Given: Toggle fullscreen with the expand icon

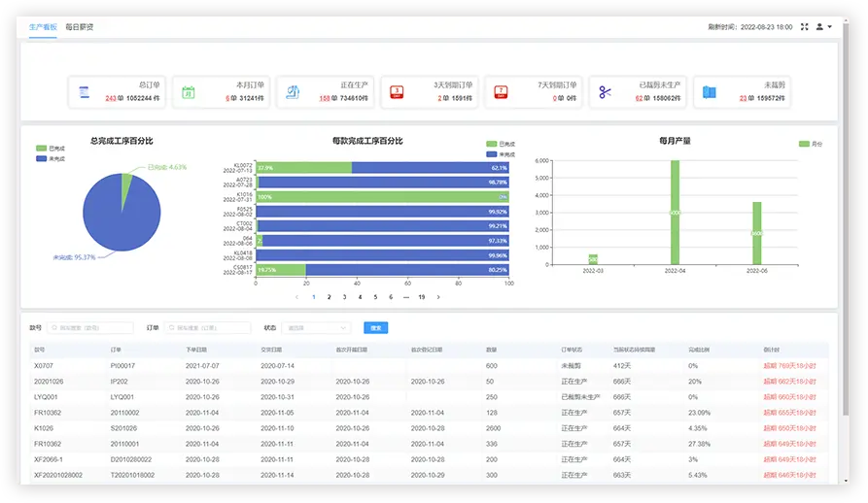Looking at the screenshot, I should coord(805,26).
